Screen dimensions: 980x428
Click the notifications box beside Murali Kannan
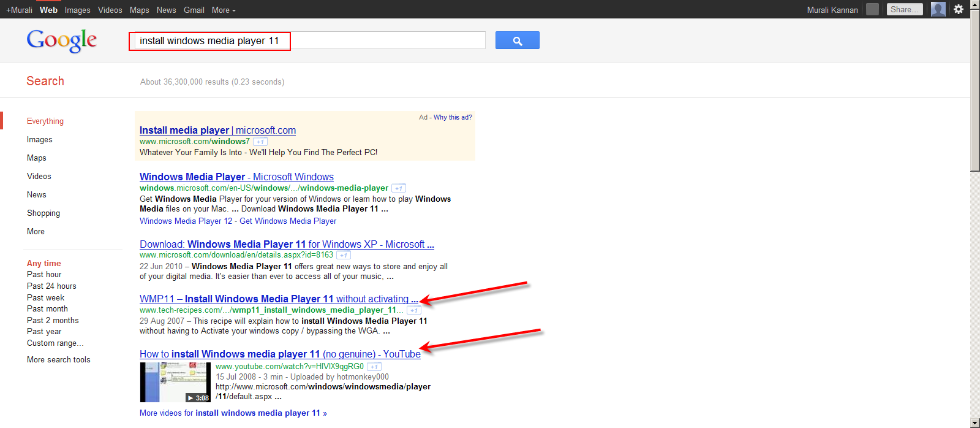point(873,9)
